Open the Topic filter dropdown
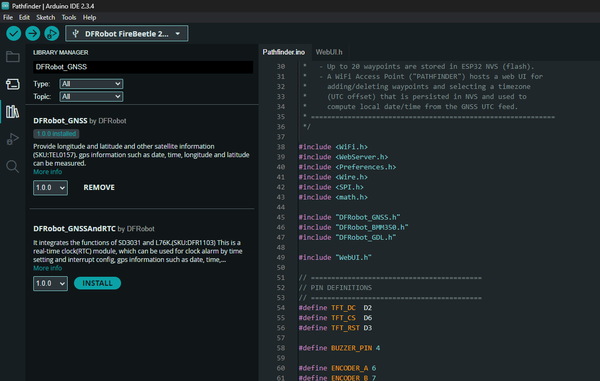 coord(91,96)
